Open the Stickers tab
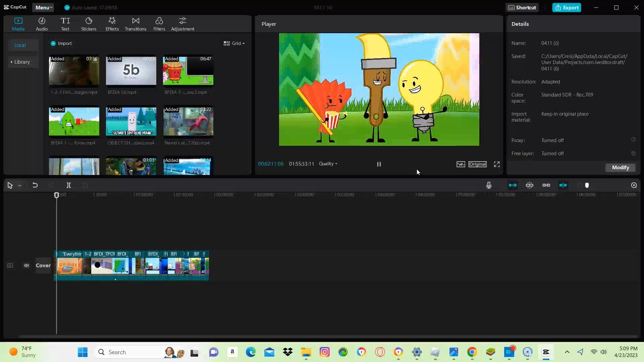The height and width of the screenshot is (362, 644). (x=89, y=24)
